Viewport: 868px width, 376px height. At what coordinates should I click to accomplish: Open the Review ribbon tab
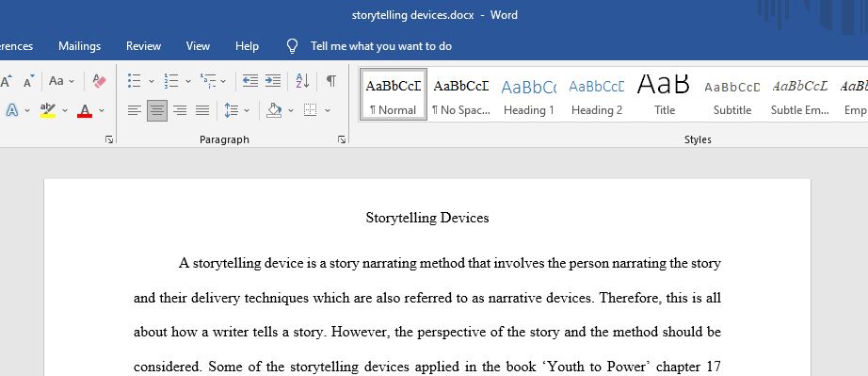(x=143, y=46)
